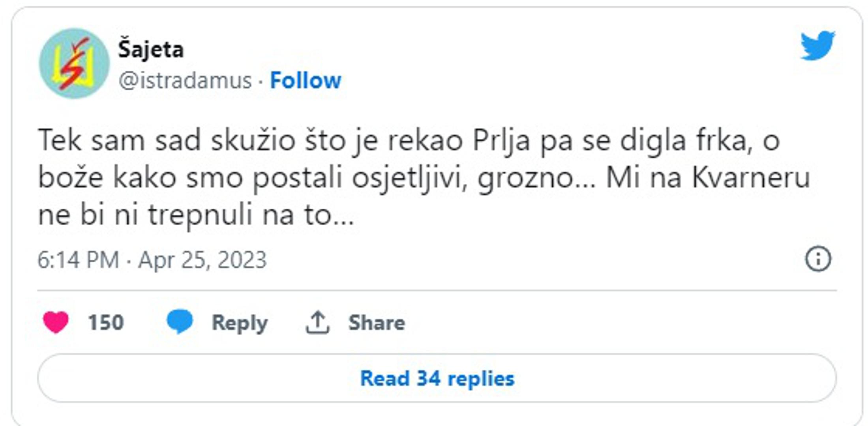
Task: Click the word "Kvarneru" in the tweet
Action: click(x=751, y=178)
